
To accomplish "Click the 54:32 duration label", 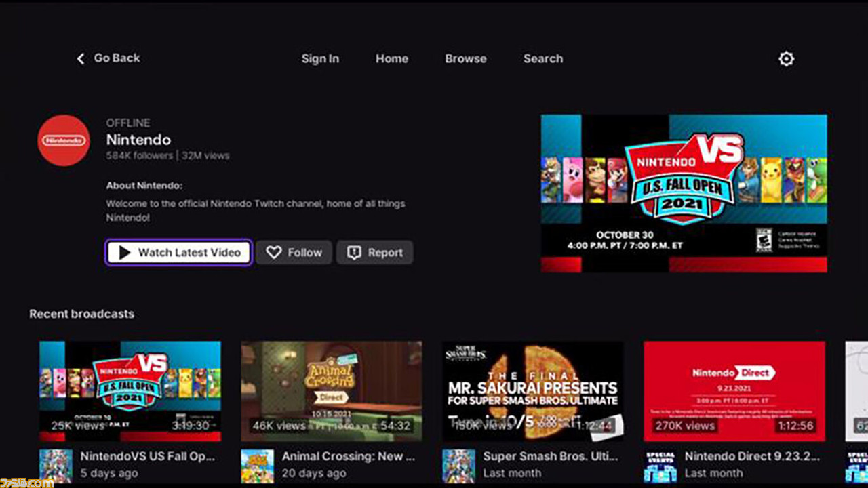I will (395, 426).
